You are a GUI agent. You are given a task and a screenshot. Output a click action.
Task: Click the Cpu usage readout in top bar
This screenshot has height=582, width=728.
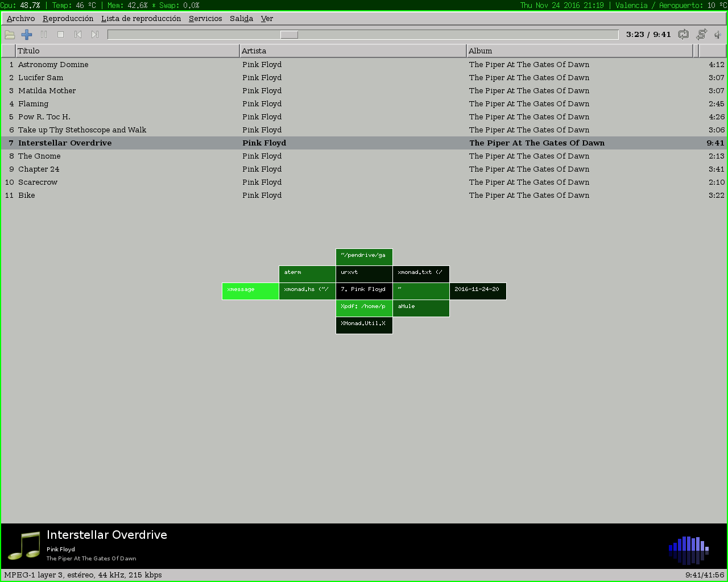point(20,5)
